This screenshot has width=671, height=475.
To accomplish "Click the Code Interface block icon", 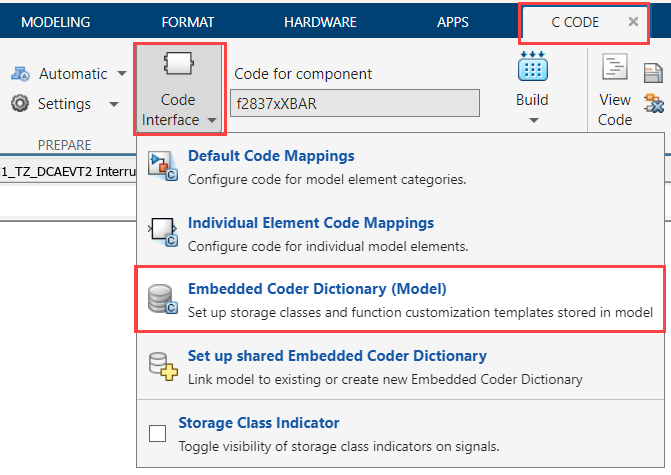I will point(177,66).
